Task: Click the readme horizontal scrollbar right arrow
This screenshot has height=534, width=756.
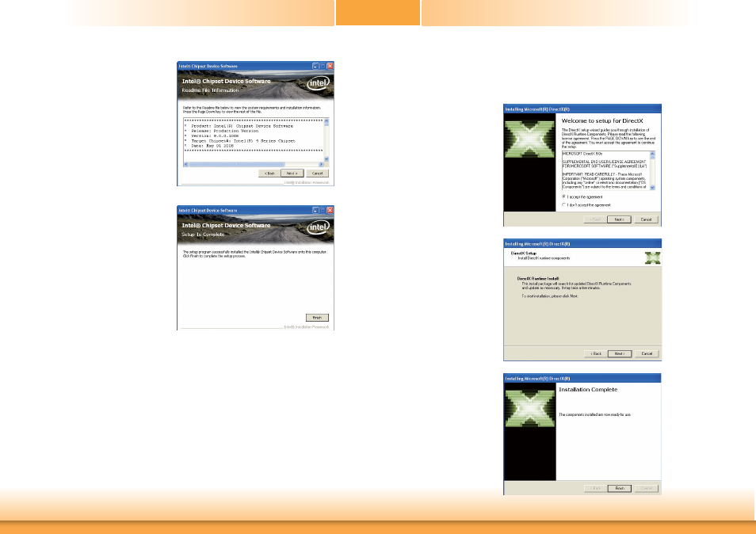Action: click(x=321, y=164)
